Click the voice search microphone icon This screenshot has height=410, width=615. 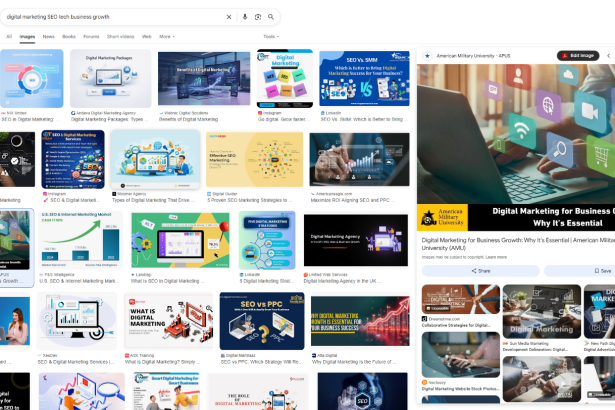click(245, 17)
